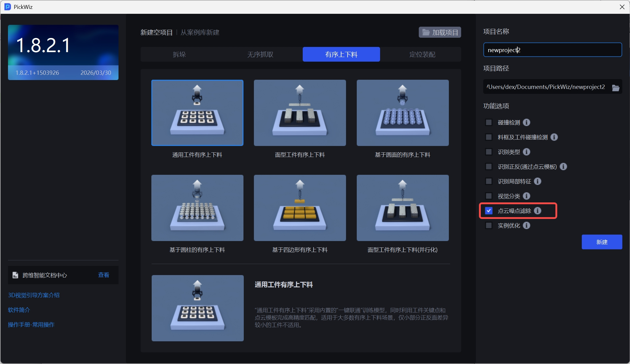Click info icon next to 识别类型

(526, 152)
